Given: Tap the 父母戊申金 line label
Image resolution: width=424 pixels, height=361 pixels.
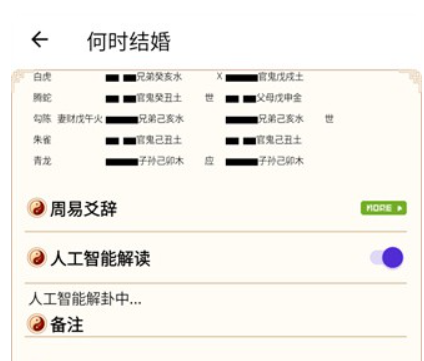Looking at the screenshot, I should [x=279, y=98].
